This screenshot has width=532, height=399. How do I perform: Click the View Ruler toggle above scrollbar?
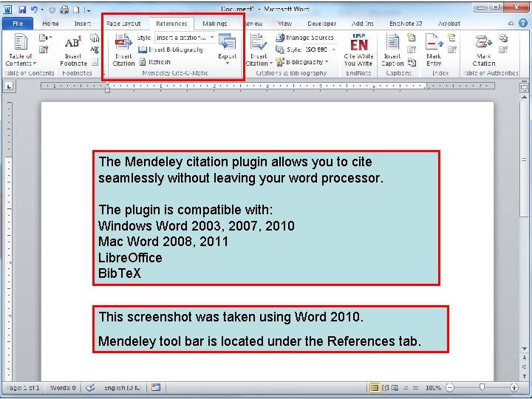[x=524, y=87]
